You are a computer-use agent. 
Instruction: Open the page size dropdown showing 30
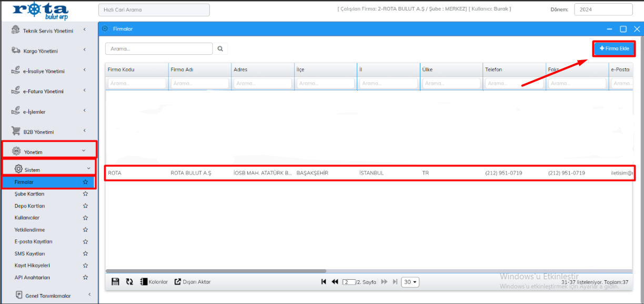[x=410, y=282]
